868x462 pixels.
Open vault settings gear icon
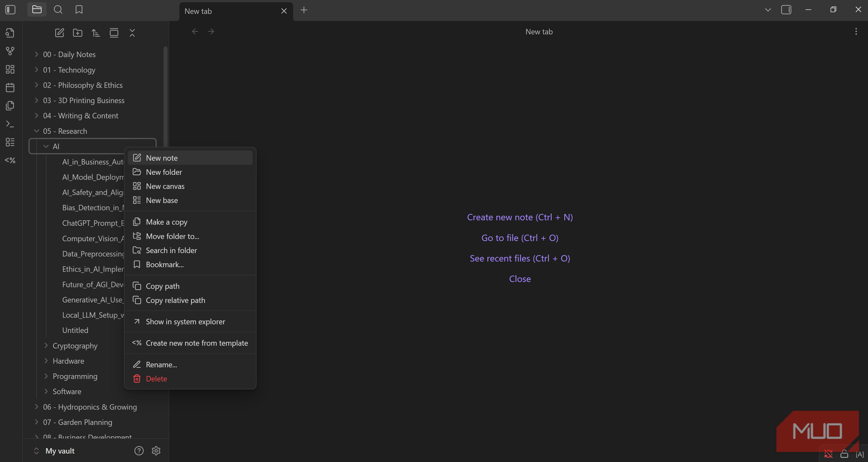coord(156,451)
